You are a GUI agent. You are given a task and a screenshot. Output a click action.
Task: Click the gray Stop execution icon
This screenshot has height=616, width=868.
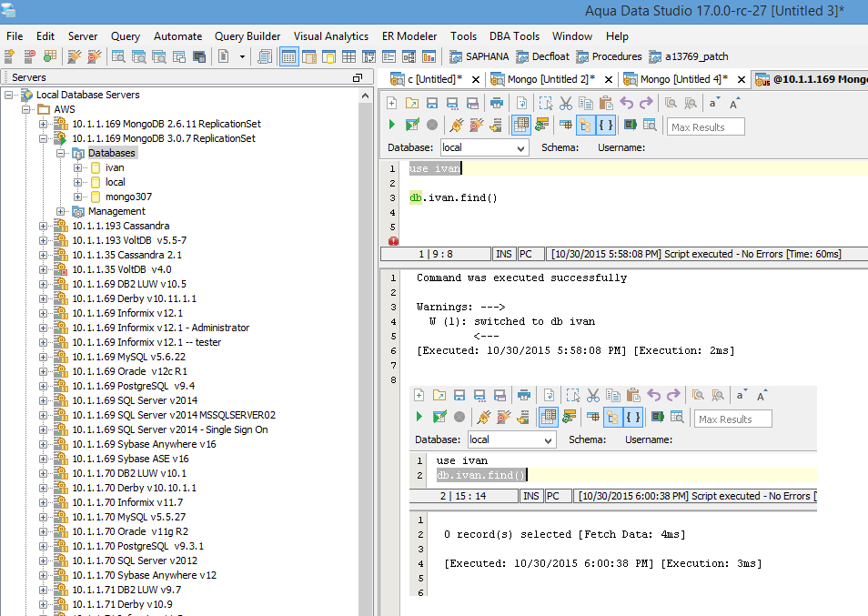click(x=432, y=125)
